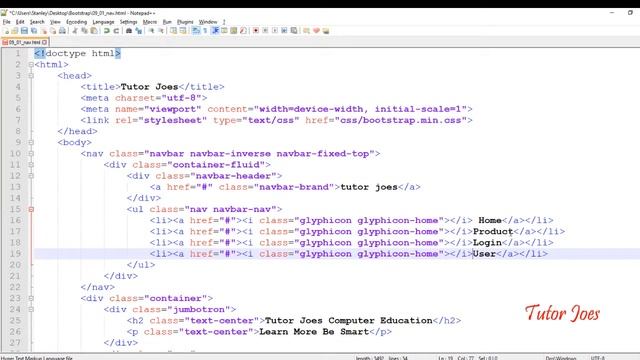The width and height of the screenshot is (640, 360).
Task: Collapse the nav fold at line 10
Action: (x=31, y=153)
